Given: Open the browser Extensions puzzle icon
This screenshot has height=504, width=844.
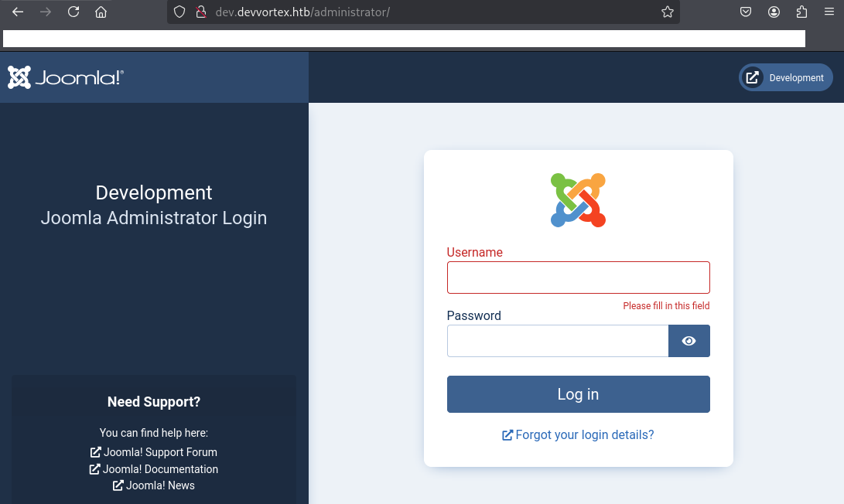Looking at the screenshot, I should [x=801, y=12].
